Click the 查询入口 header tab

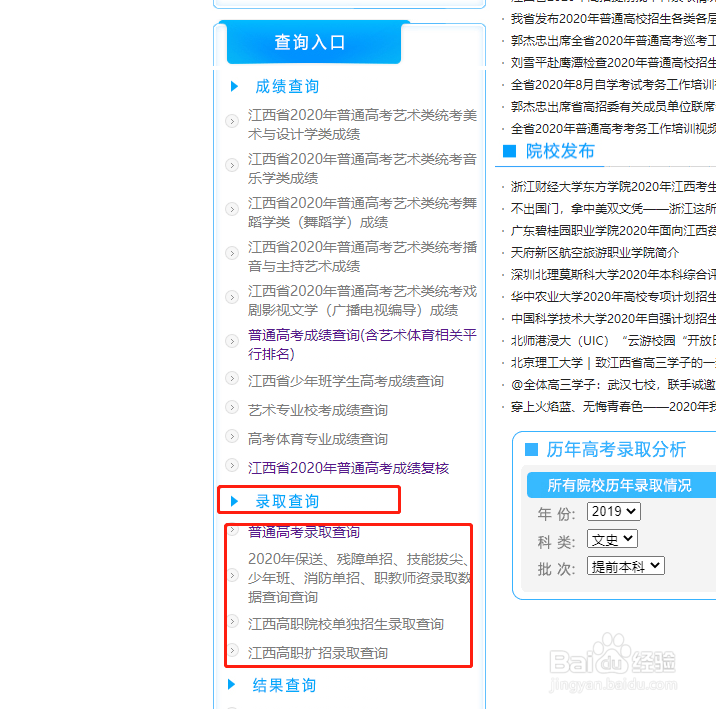point(314,42)
